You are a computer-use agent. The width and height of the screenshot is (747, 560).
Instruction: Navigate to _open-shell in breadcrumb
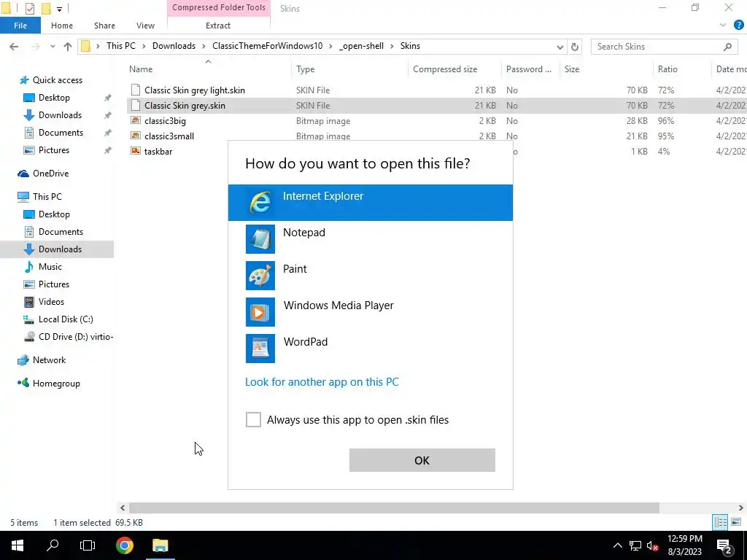pos(361,46)
